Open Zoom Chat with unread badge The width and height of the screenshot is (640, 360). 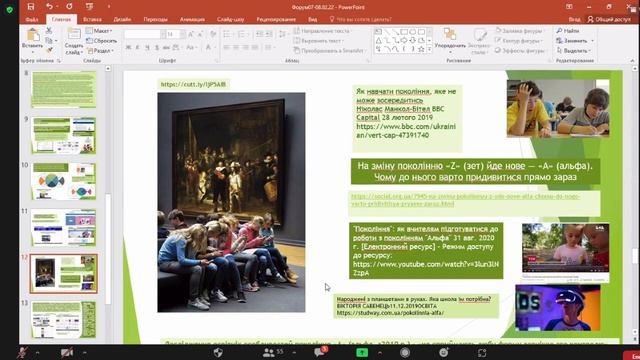coord(320,352)
